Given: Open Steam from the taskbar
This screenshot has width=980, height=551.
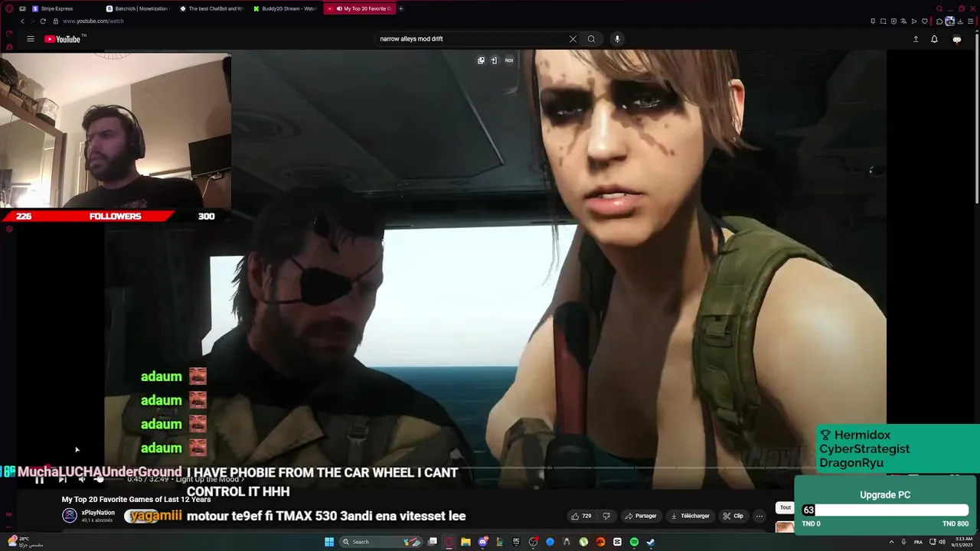Looking at the screenshot, I should (x=651, y=542).
